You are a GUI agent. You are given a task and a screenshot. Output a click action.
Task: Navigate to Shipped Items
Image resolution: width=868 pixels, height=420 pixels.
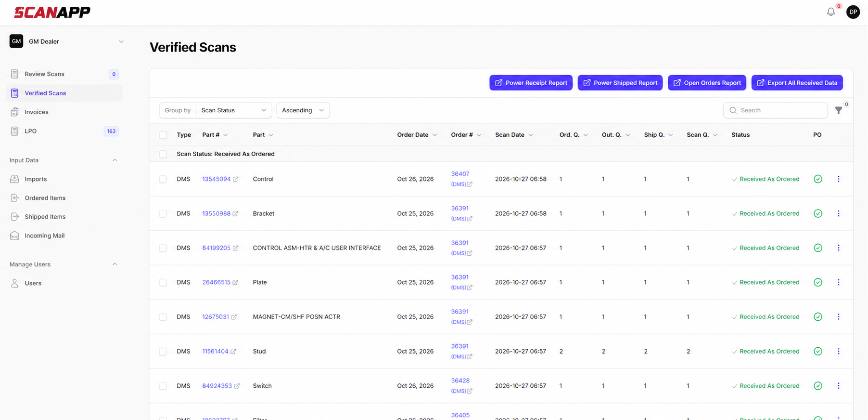tap(64, 217)
